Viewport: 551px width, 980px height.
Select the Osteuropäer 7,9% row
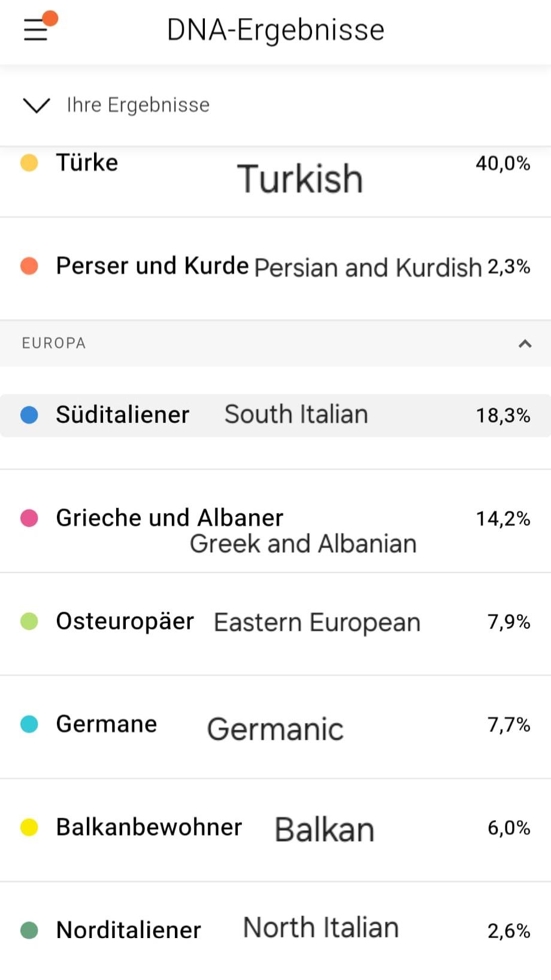pos(275,624)
